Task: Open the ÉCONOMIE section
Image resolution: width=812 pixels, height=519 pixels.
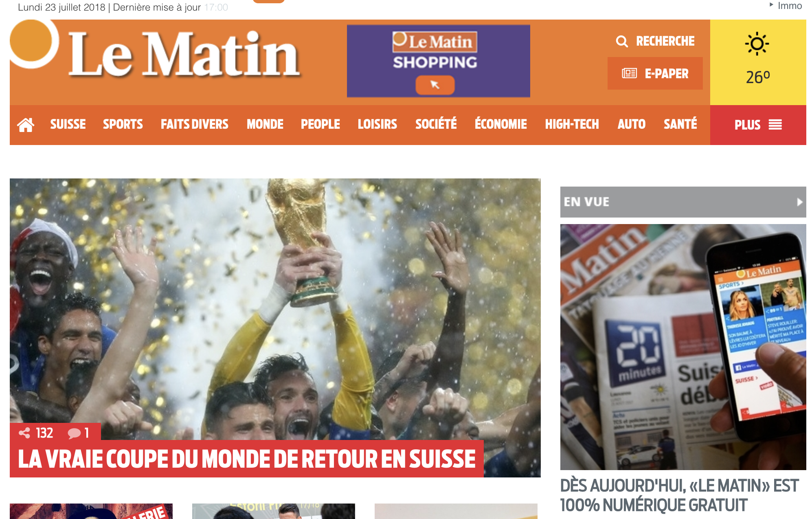Action: (501, 123)
